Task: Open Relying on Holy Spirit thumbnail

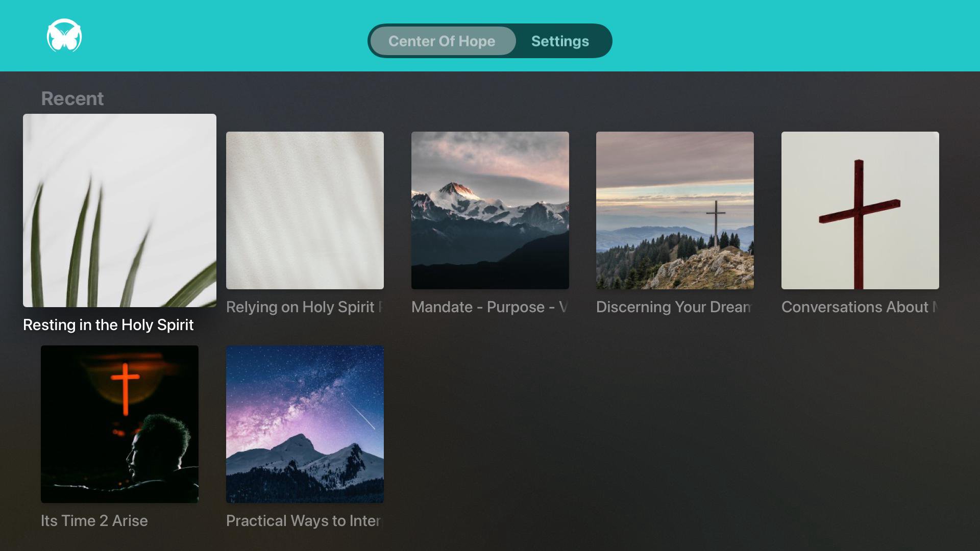Action: pos(305,210)
